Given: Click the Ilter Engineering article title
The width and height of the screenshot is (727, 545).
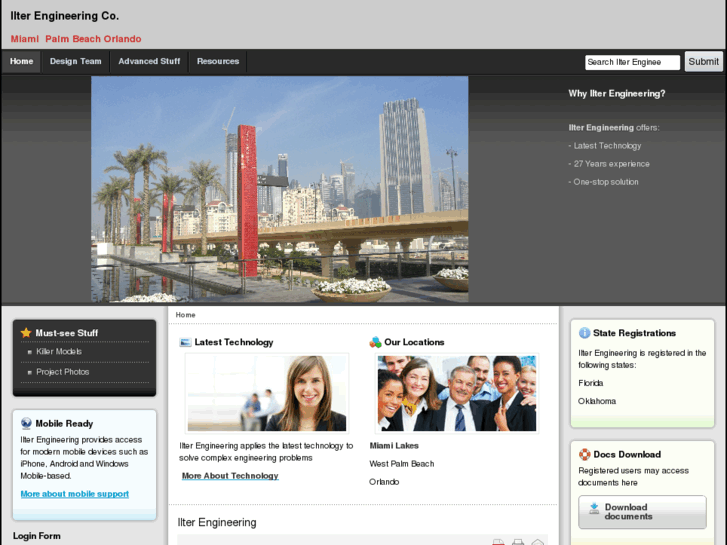Looking at the screenshot, I should tap(217, 522).
